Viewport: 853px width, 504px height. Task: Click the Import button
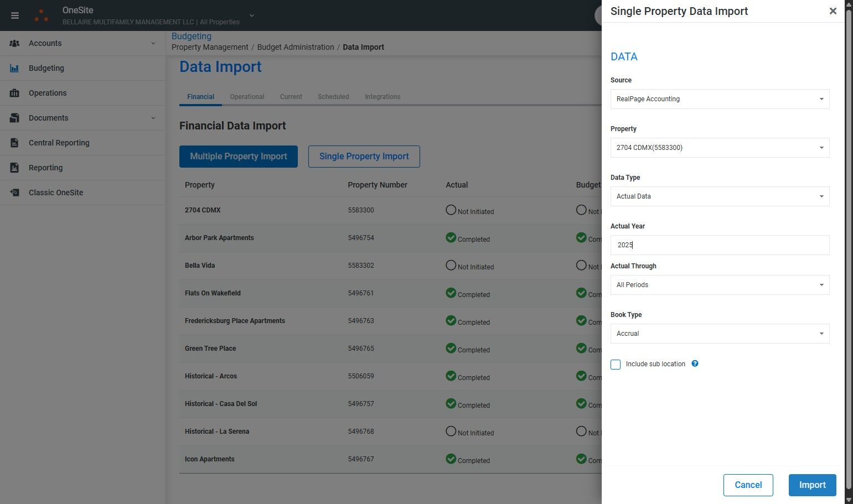812,485
